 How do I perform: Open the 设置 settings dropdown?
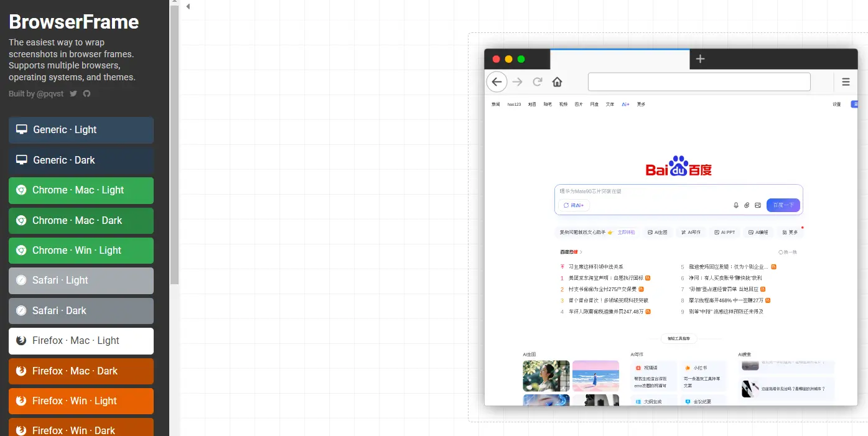coord(836,104)
